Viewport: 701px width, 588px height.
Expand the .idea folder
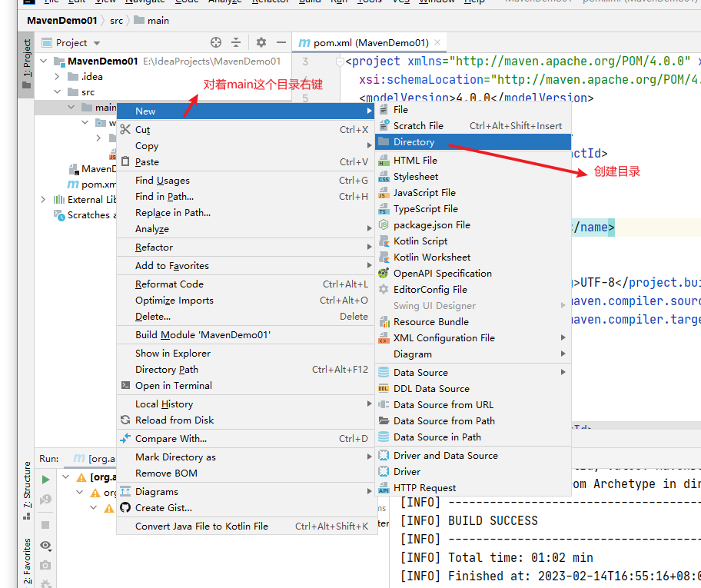click(x=57, y=76)
